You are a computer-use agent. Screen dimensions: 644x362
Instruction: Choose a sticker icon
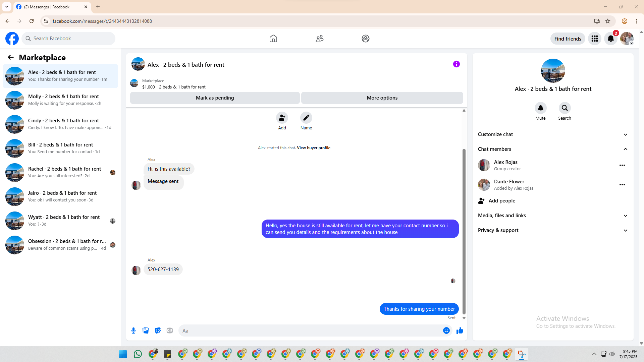pos(158,330)
